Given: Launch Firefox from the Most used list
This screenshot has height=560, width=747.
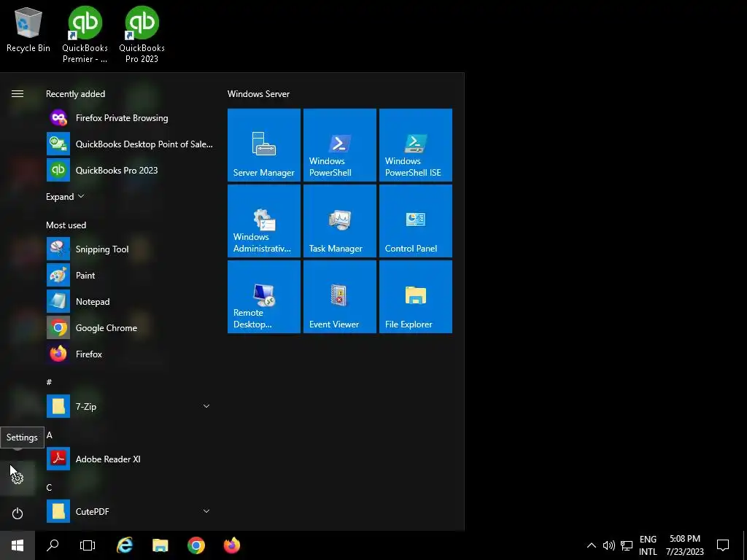Looking at the screenshot, I should [130, 354].
